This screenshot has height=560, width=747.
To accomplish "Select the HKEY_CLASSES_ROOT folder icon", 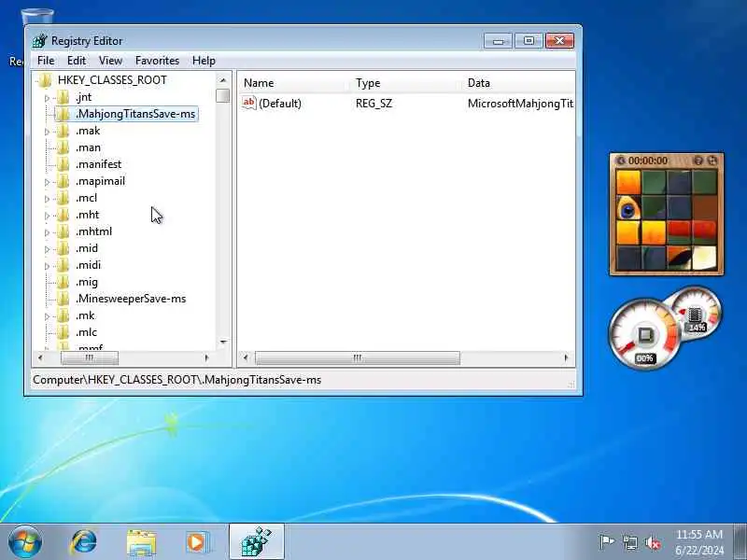I will pos(45,80).
